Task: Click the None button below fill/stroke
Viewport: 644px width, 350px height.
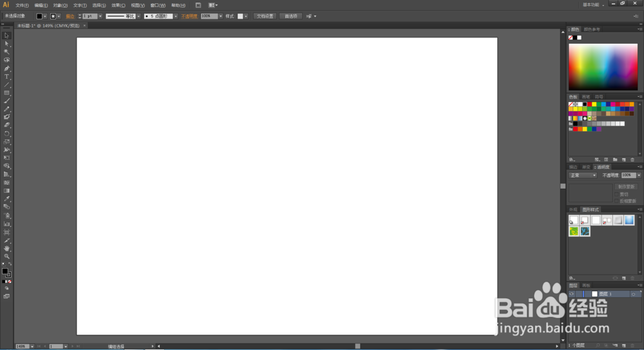Action: point(10,282)
